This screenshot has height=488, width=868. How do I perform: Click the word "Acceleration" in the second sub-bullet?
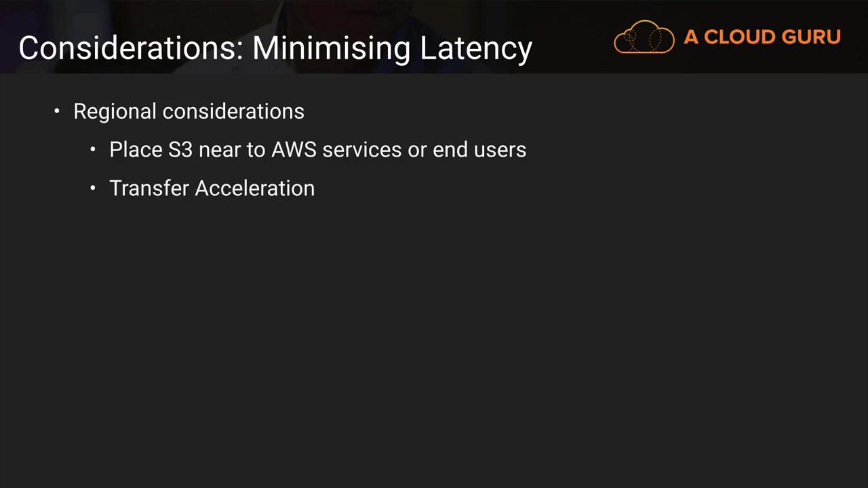(254, 188)
